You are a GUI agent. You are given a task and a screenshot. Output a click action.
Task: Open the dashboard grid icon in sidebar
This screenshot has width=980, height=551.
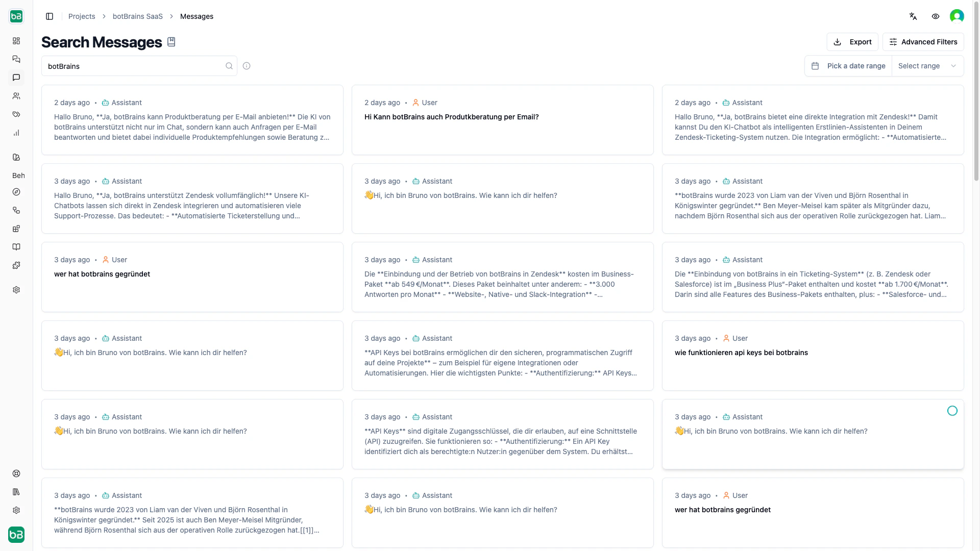pos(16,40)
